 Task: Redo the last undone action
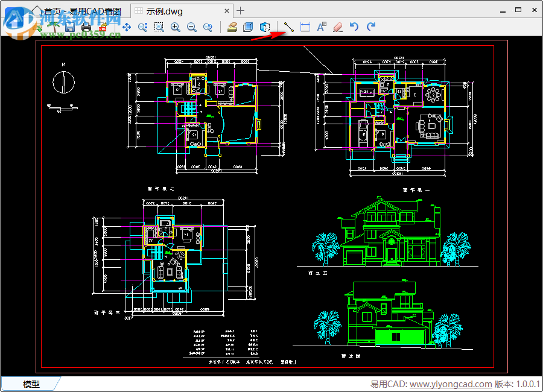(370, 27)
